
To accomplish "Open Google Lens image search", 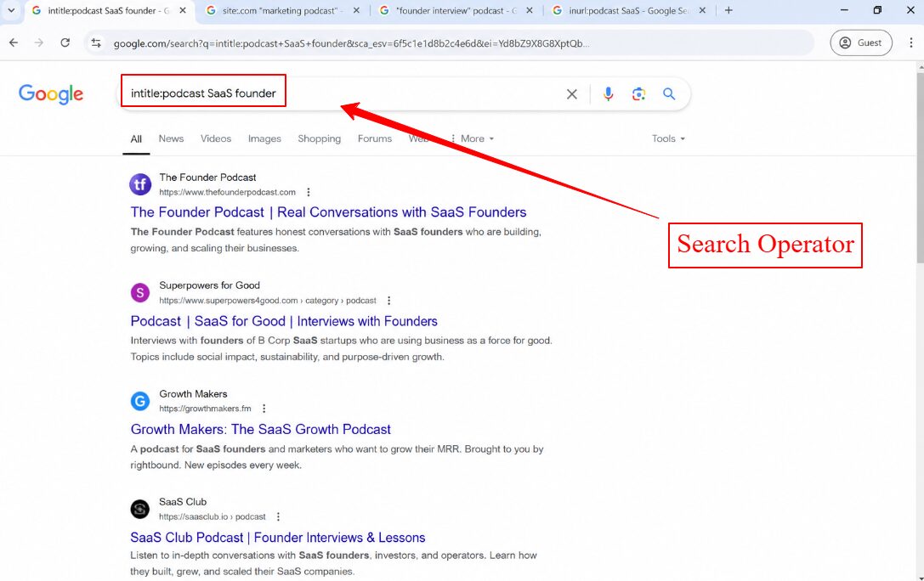I will click(x=638, y=94).
